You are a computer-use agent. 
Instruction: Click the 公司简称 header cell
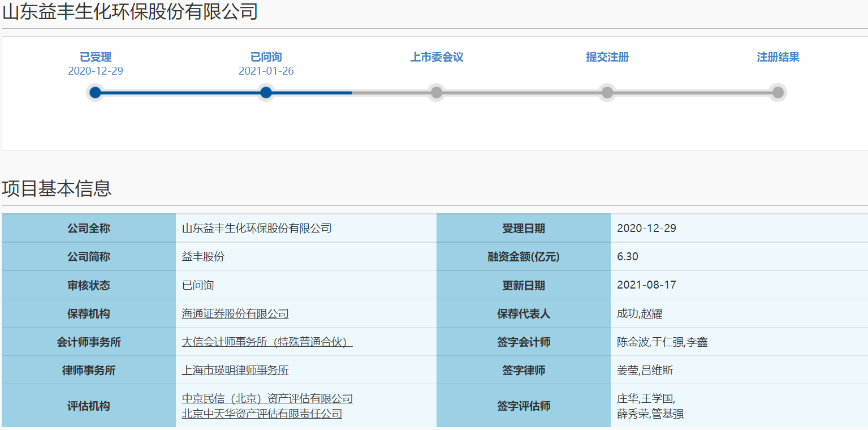[89, 257]
